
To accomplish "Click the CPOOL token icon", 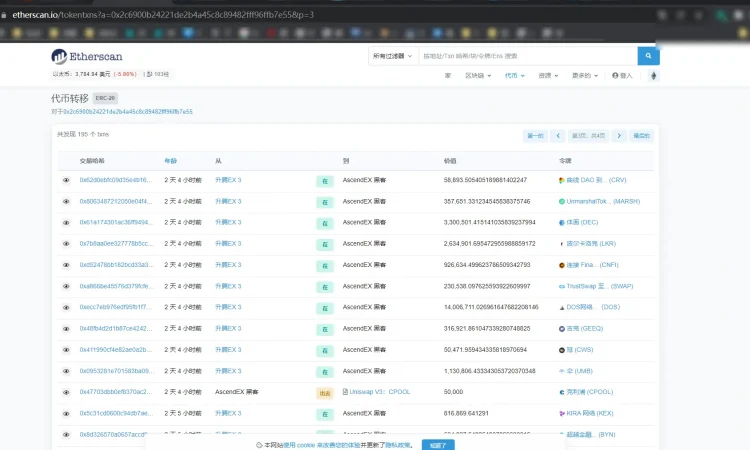I will [562, 392].
